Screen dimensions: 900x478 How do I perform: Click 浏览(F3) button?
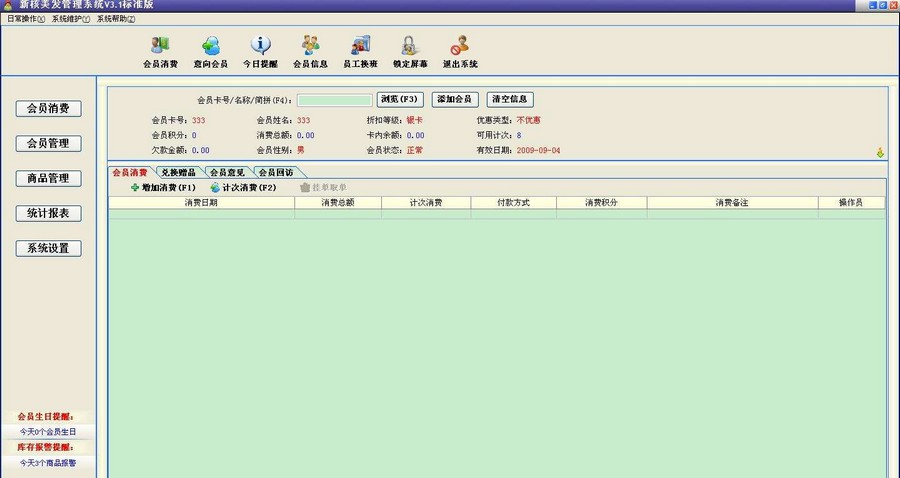tap(400, 99)
